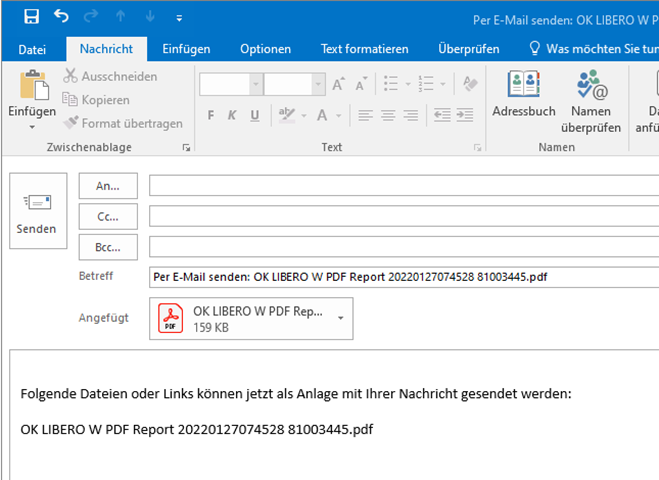Open the Adressbuch address book
The width and height of the screenshot is (659, 480).
(523, 96)
